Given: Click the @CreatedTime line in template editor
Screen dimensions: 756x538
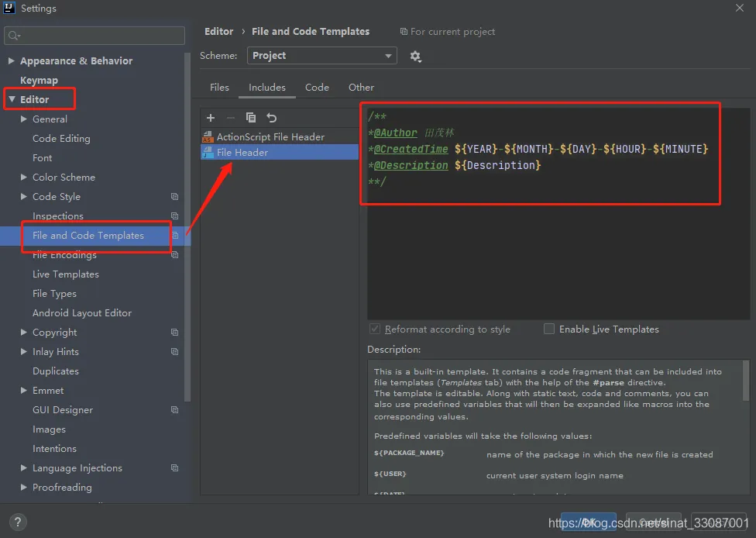Looking at the screenshot, I should point(538,149).
